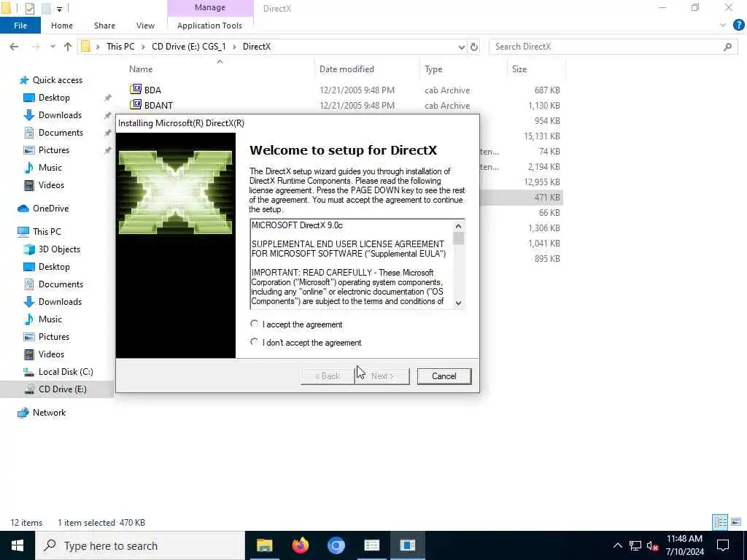Click the Manage contextual tab
747x560 pixels.
[x=209, y=7]
